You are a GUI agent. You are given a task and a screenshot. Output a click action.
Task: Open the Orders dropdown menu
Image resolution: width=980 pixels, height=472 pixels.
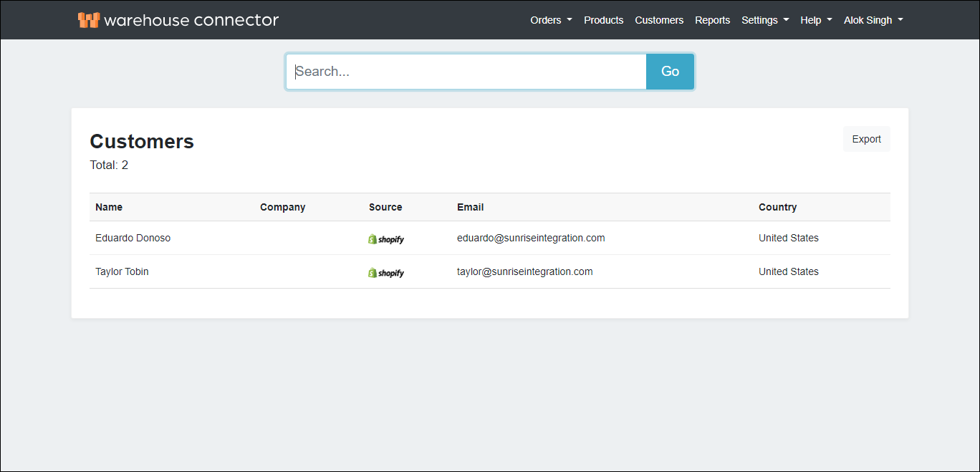pos(550,20)
